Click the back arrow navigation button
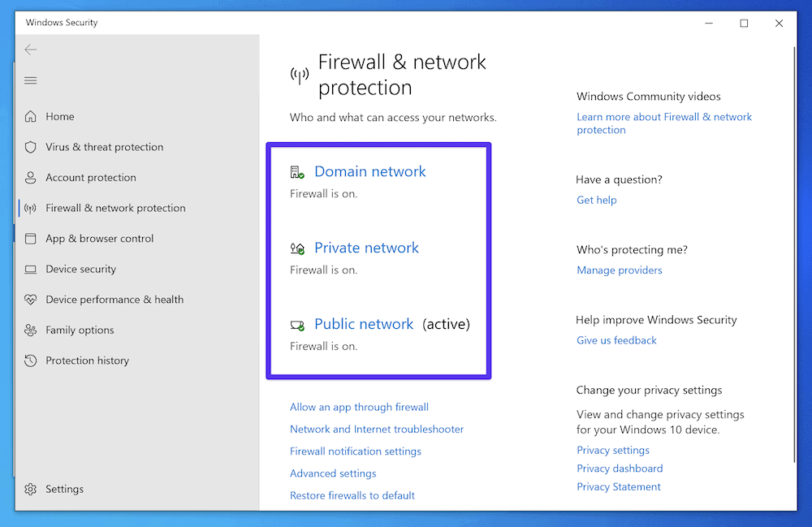The width and height of the screenshot is (812, 527). coord(30,49)
